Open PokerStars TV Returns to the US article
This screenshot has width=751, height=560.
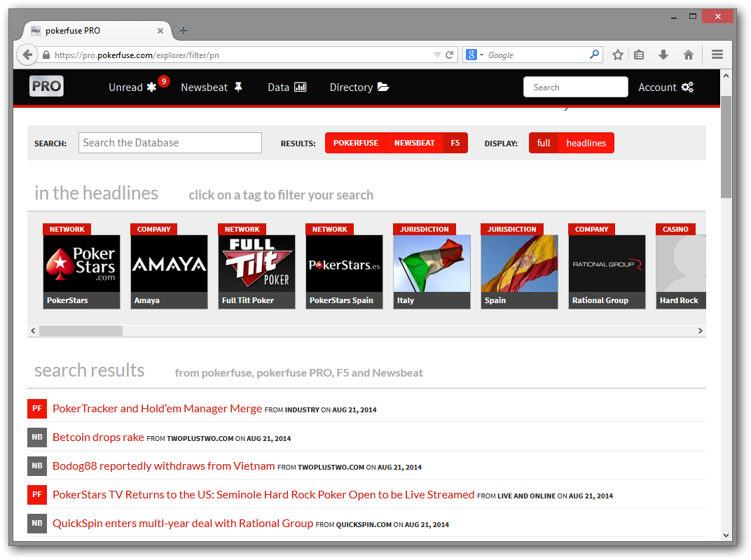tap(263, 494)
